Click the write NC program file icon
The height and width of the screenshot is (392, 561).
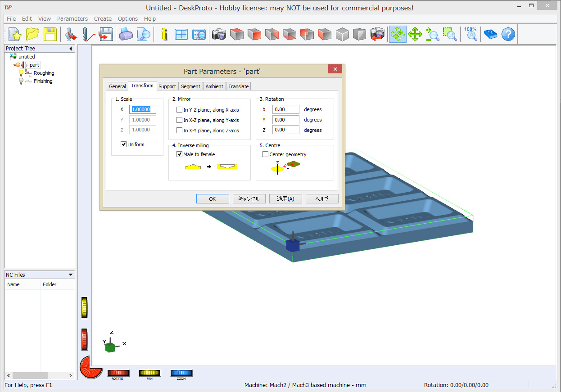(x=105, y=34)
